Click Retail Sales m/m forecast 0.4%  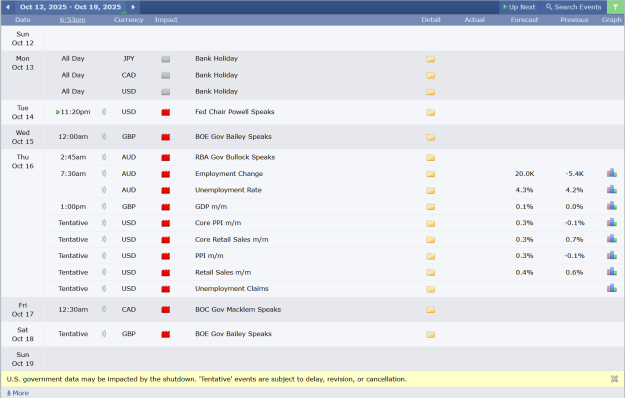pos(524,273)
